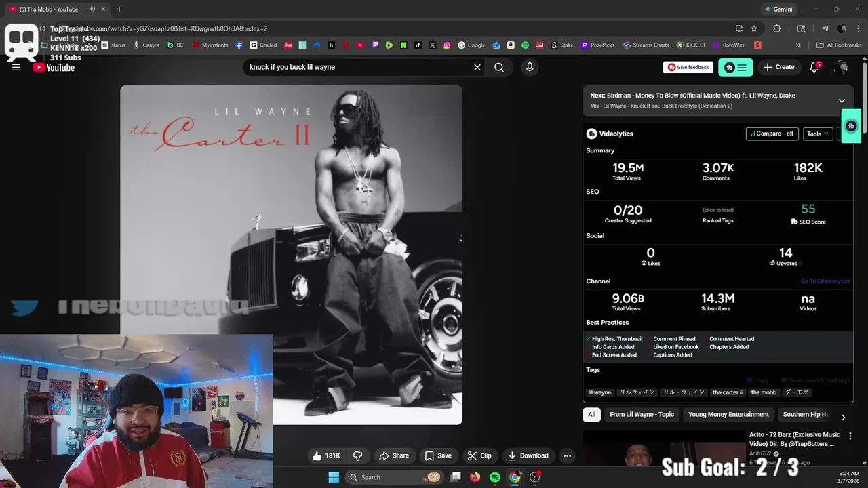Open the Acito 72 Barz video
This screenshot has width=868, height=488.
pos(795,439)
